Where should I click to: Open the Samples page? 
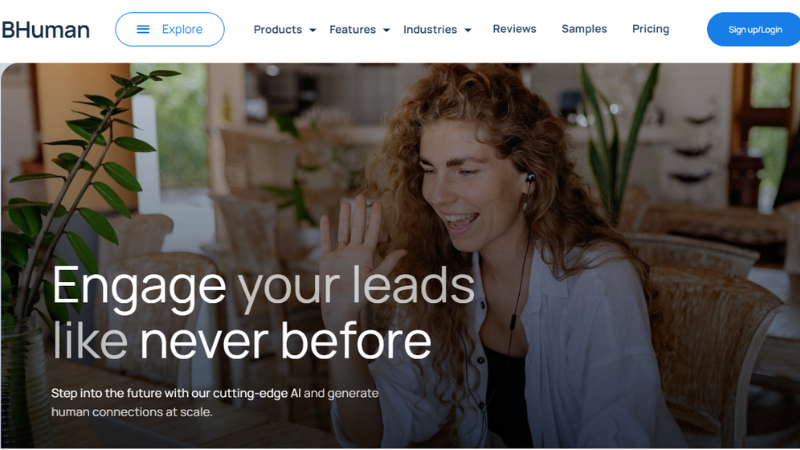(584, 29)
